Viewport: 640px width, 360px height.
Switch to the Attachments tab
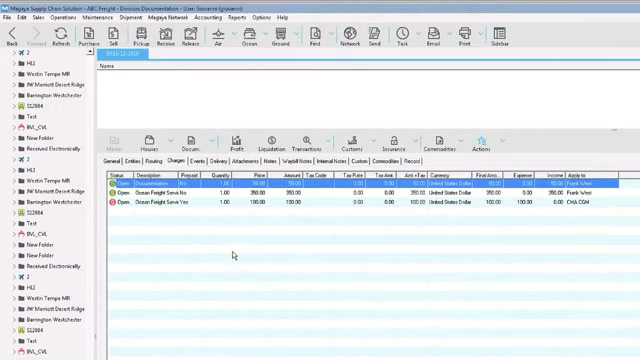pos(245,161)
